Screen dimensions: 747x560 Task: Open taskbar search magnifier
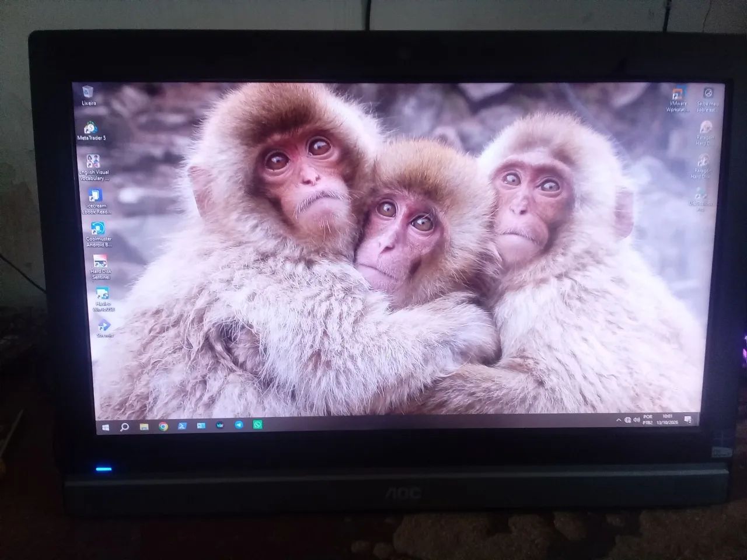click(x=124, y=427)
